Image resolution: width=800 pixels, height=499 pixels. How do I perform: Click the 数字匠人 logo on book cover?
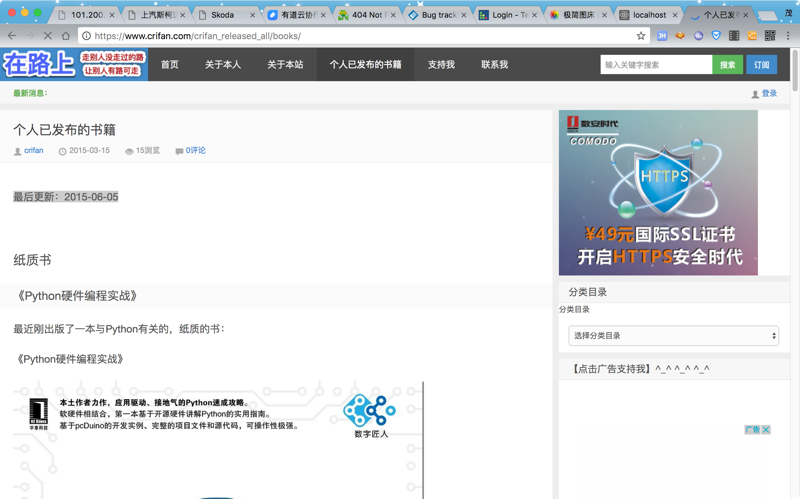[371, 416]
